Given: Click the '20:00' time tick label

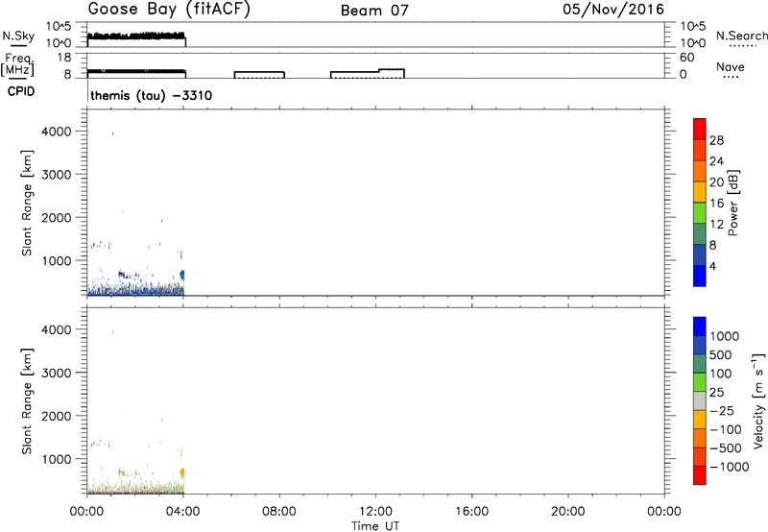Looking at the screenshot, I should (x=568, y=512).
